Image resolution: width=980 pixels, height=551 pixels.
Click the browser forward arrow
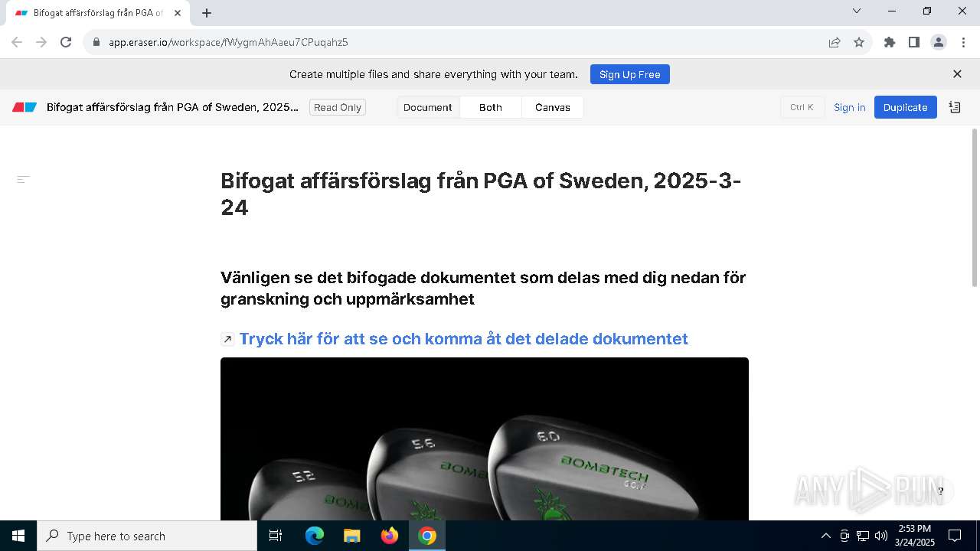coord(41,42)
